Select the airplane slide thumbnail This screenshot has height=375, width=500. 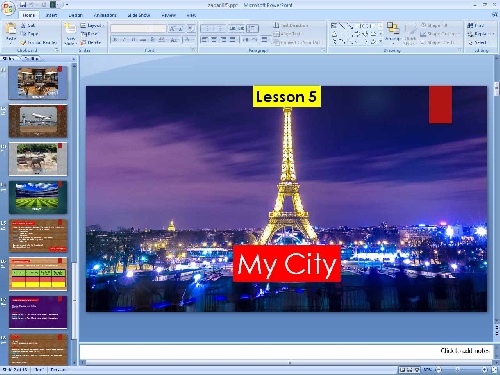click(x=38, y=121)
